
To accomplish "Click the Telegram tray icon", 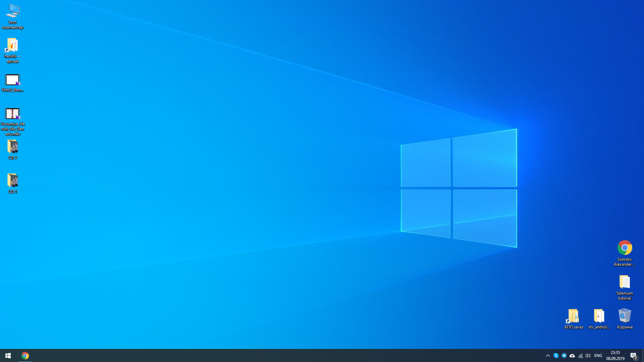I will [x=564, y=356].
